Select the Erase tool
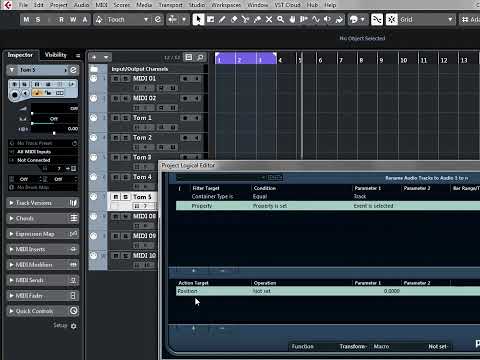 [234, 19]
